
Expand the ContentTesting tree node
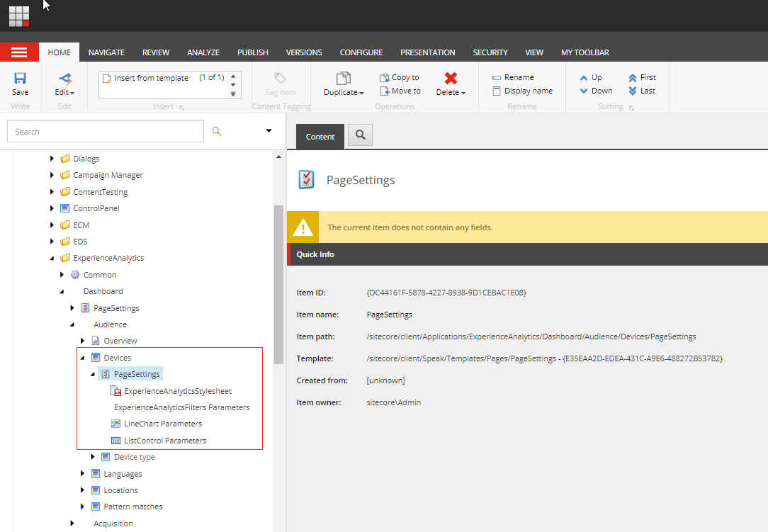52,192
